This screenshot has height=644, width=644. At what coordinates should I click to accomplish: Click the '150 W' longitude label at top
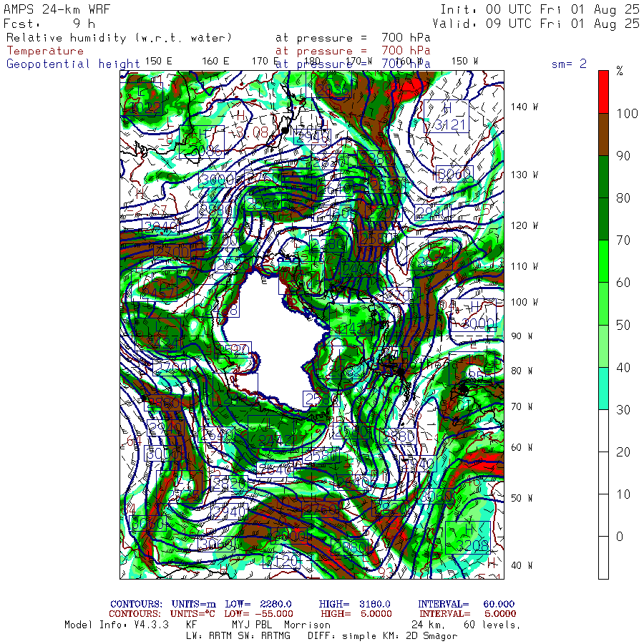tap(464, 62)
